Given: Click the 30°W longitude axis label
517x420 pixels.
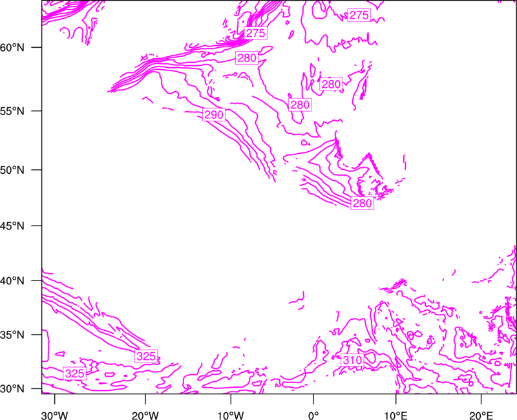Looking at the screenshot, I should tap(55, 415).
